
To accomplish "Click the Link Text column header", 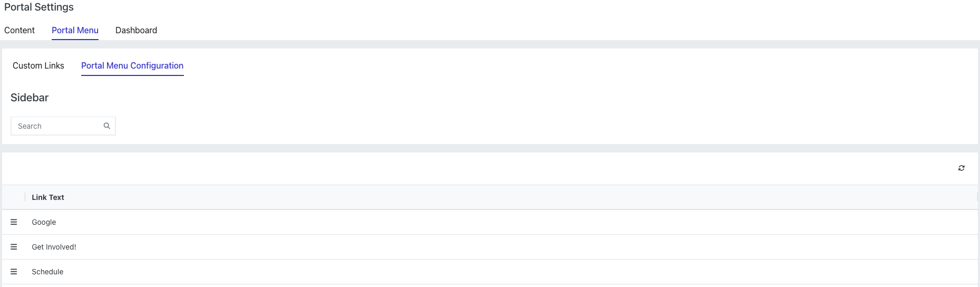I will pos(48,197).
